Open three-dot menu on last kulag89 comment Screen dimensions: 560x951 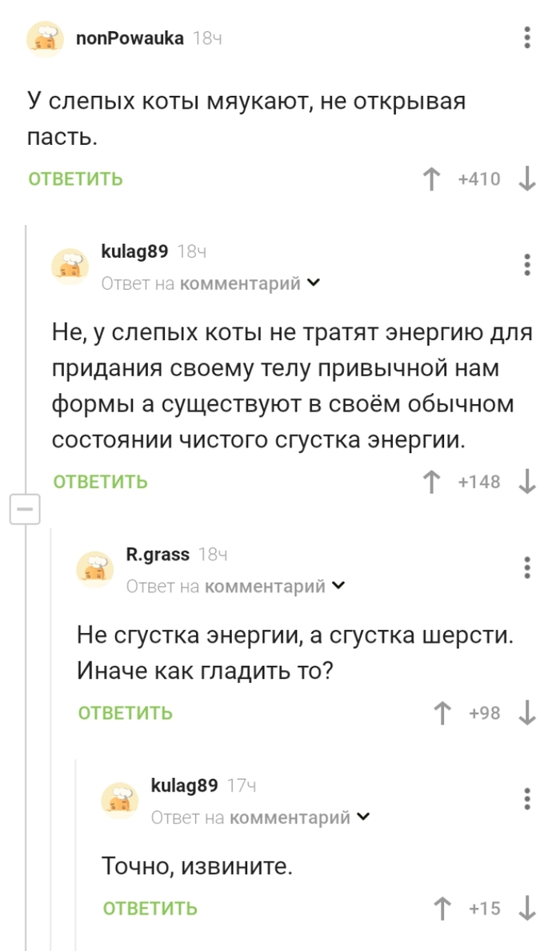point(526,798)
